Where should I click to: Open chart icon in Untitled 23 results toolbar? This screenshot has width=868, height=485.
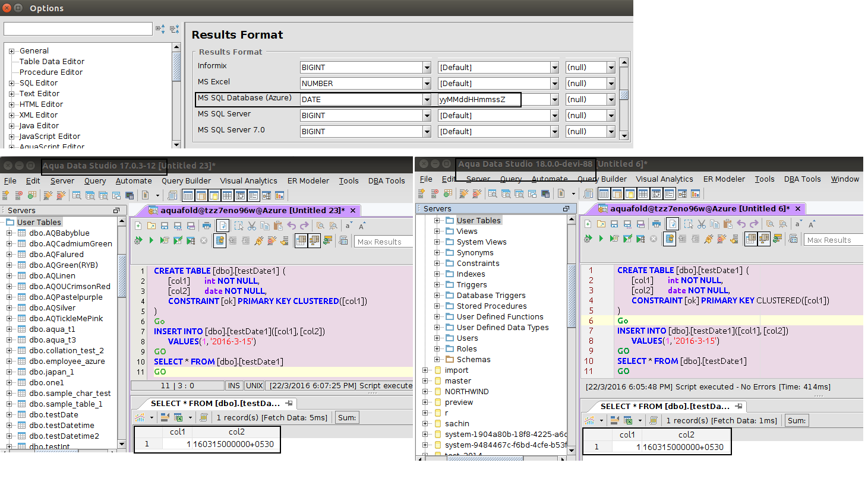[140, 417]
